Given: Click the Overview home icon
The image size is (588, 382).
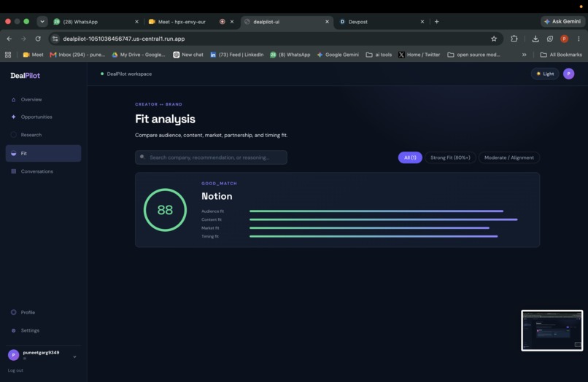Looking at the screenshot, I should (14, 100).
